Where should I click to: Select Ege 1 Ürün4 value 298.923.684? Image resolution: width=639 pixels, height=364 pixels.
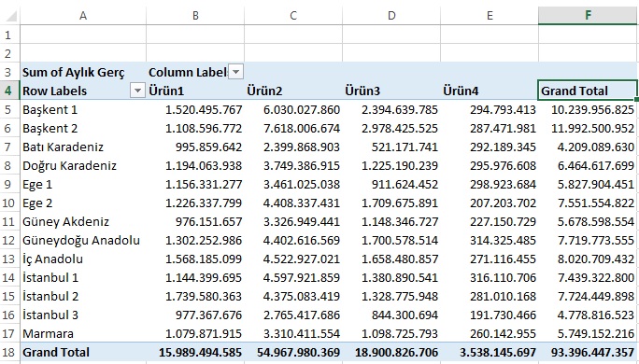tap(490, 184)
